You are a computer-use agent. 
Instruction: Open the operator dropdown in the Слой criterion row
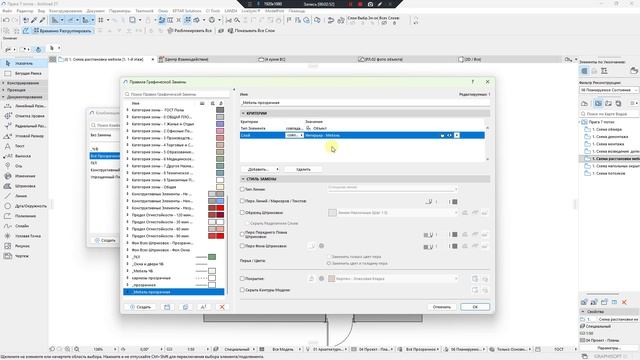[294, 135]
